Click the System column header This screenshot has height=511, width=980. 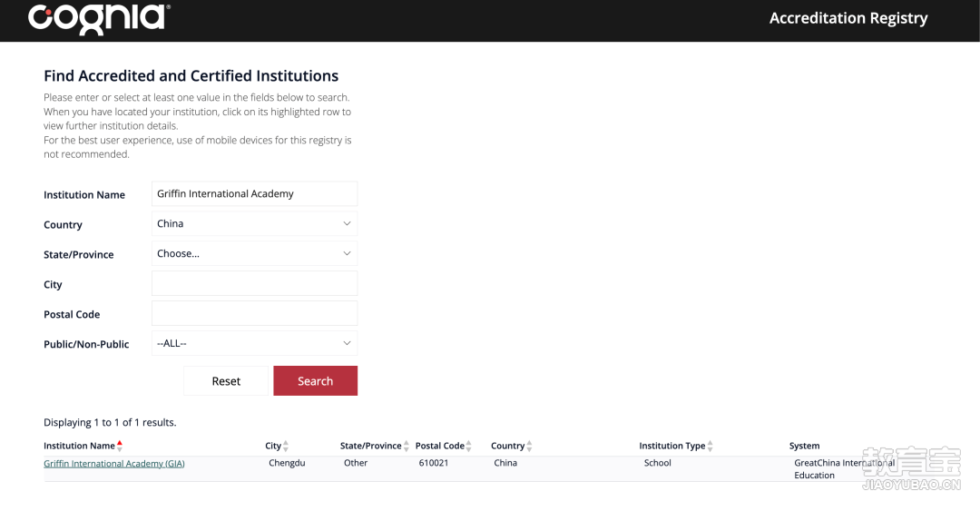[x=804, y=446]
